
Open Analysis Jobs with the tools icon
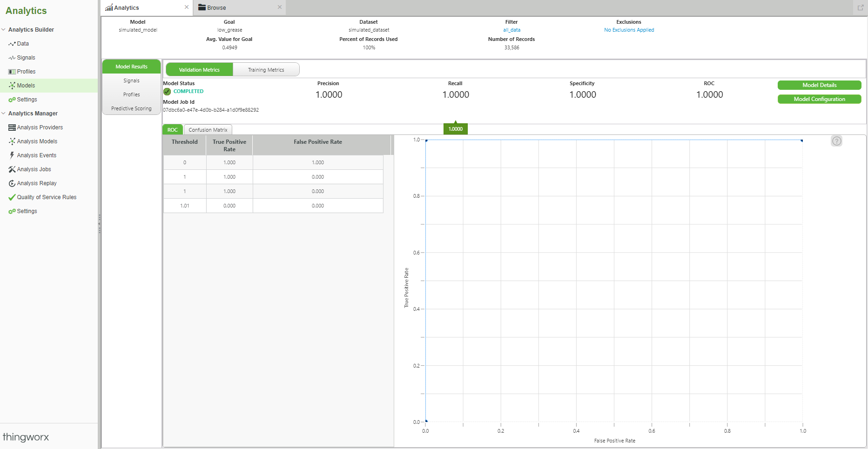(x=13, y=169)
